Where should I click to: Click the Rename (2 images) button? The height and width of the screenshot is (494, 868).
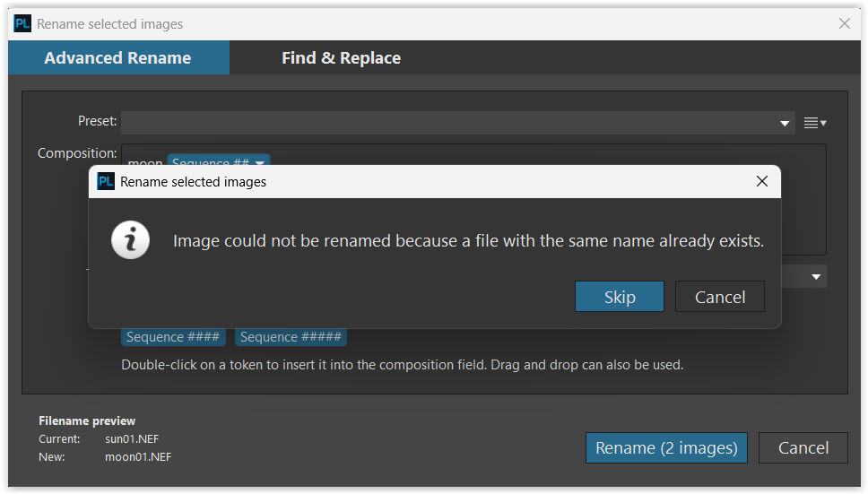coord(665,448)
